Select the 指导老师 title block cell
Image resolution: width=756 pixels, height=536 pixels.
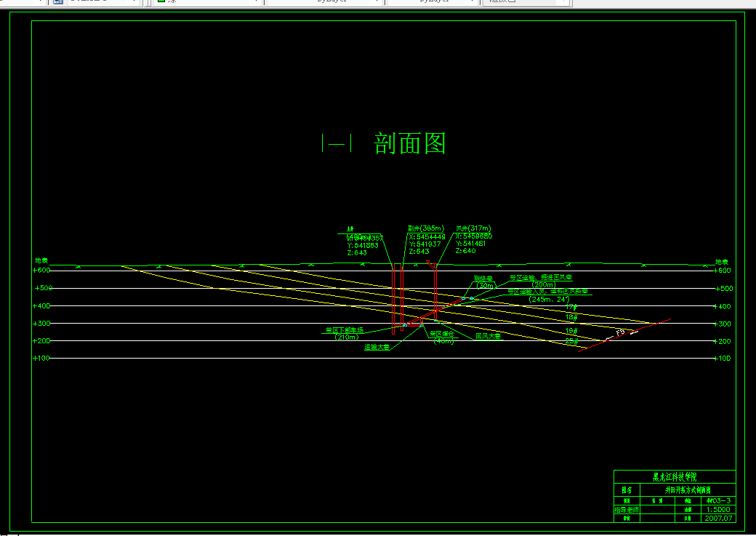tap(627, 510)
